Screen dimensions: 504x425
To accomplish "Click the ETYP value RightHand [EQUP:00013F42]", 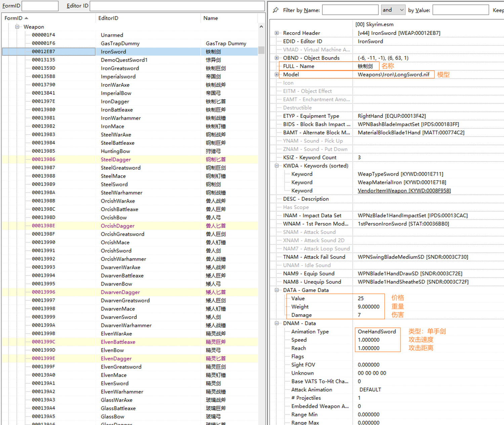I will click(392, 116).
